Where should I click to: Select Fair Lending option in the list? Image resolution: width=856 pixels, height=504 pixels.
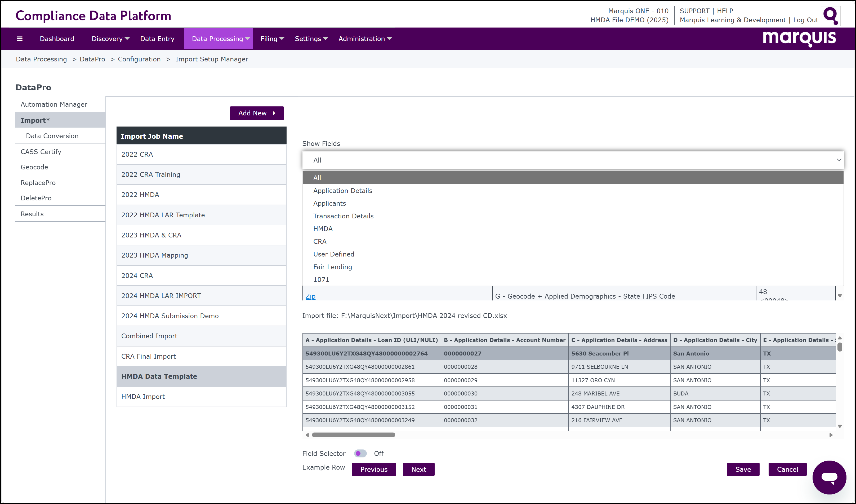coord(332,267)
